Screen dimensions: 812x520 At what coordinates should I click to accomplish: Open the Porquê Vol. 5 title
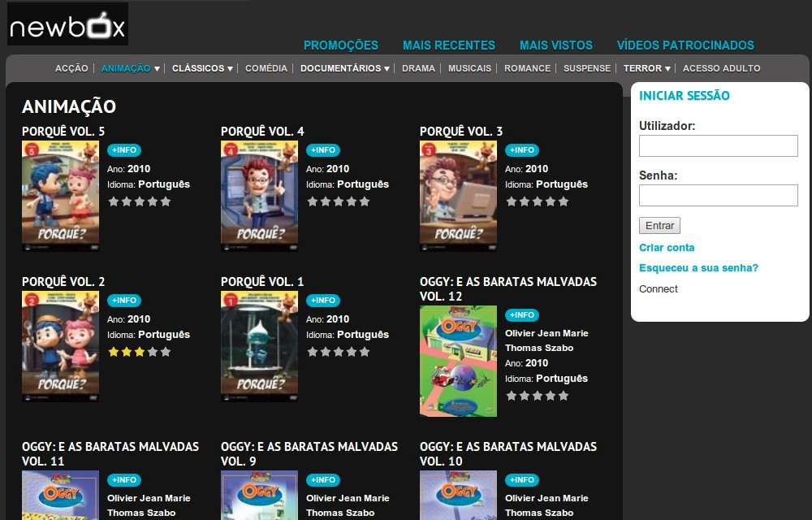[63, 132]
